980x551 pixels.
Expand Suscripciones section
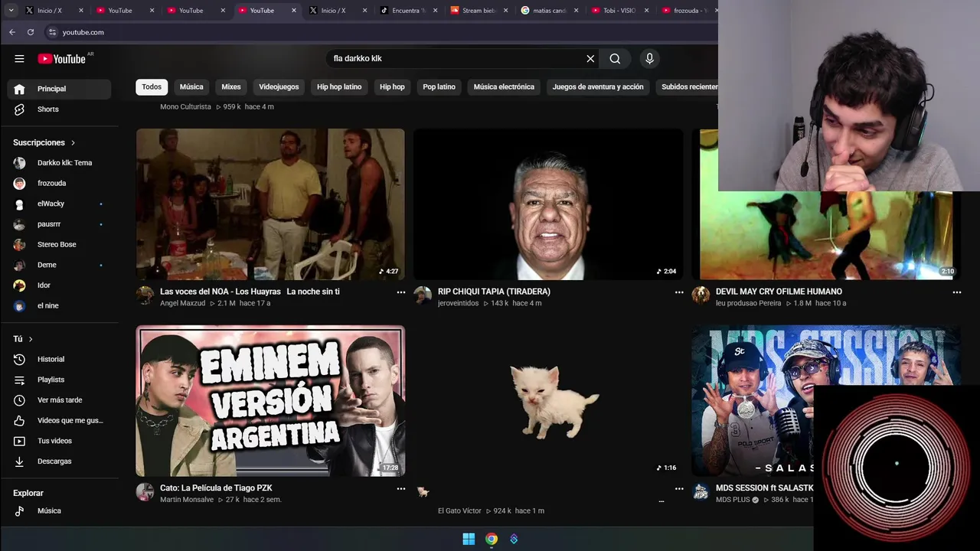(44, 142)
